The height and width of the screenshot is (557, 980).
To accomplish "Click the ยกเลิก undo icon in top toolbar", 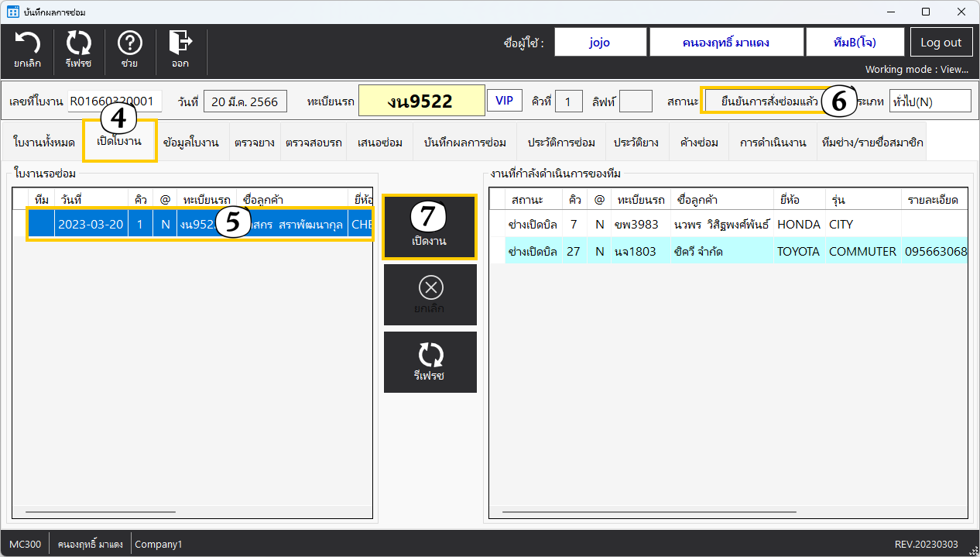I will (x=28, y=50).
